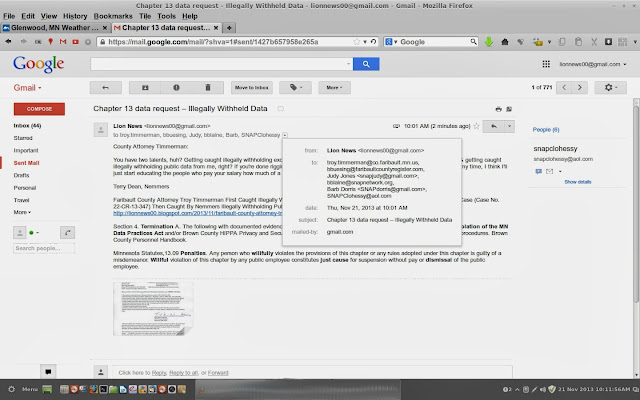Open the Tools menu
Screen dimensions: 640x400
click(x=166, y=16)
